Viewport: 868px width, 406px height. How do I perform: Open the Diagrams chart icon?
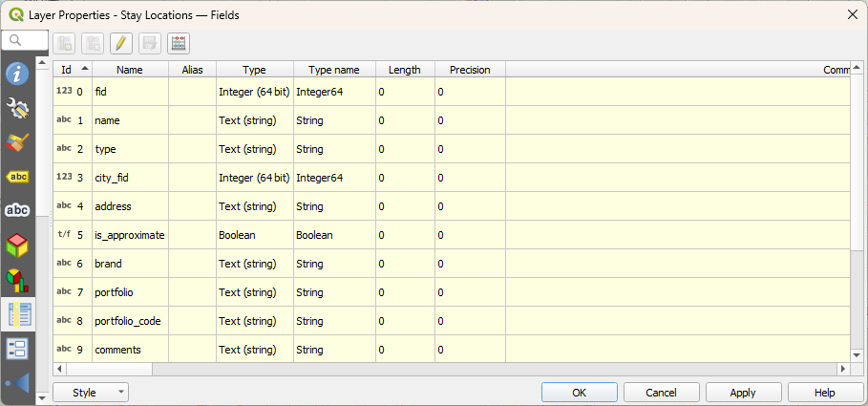point(17,279)
